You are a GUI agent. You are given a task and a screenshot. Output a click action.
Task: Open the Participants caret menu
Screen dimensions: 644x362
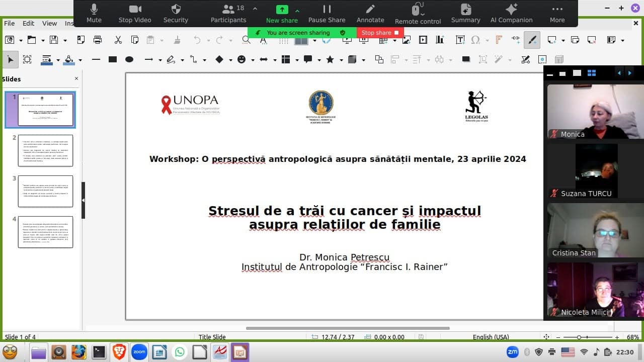(x=255, y=9)
